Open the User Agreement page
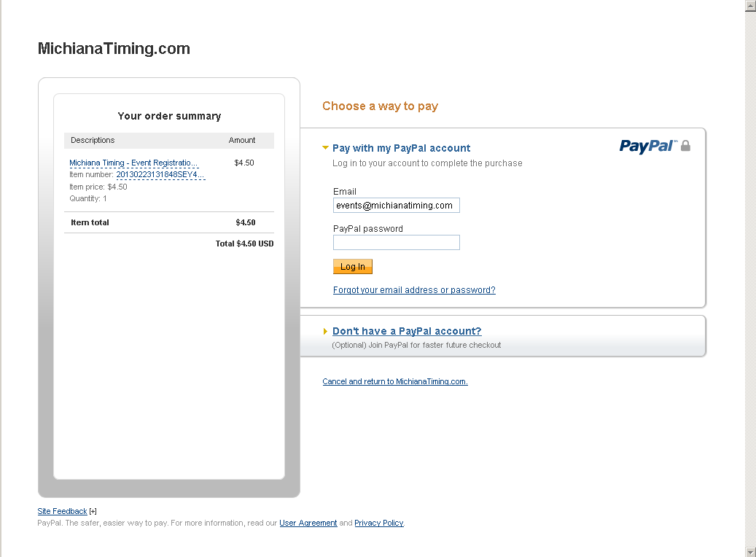This screenshot has width=756, height=557. click(x=308, y=523)
